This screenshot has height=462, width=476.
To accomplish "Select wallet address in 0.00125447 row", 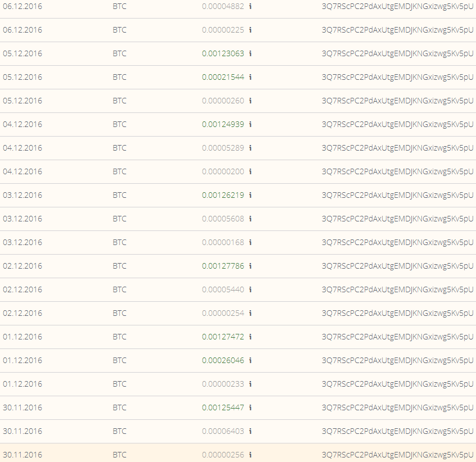I will pyautogui.click(x=397, y=408).
